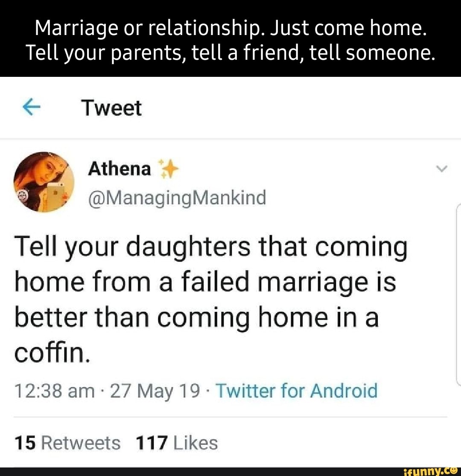The image size is (461, 476).
Task: Open Athena's profile picture
Action: (x=44, y=182)
